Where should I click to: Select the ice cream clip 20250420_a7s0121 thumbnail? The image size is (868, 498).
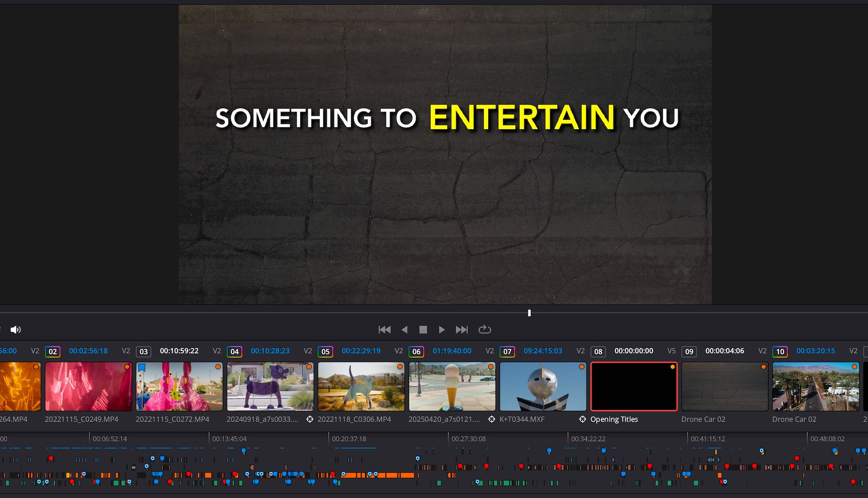451,386
